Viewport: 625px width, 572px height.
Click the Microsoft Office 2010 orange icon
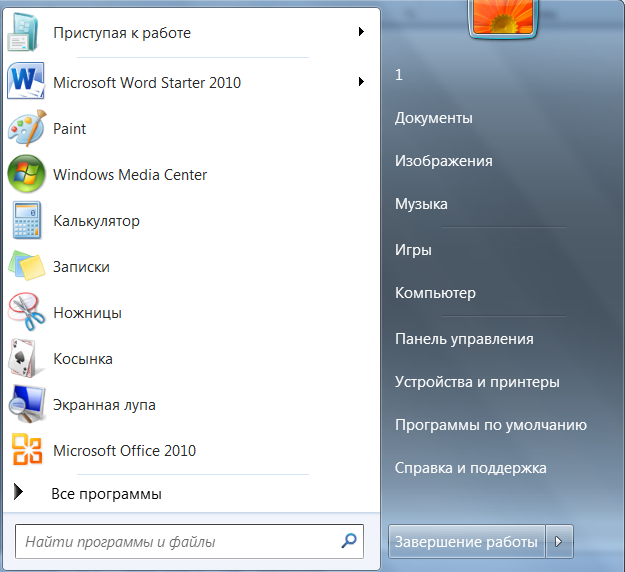point(27,449)
